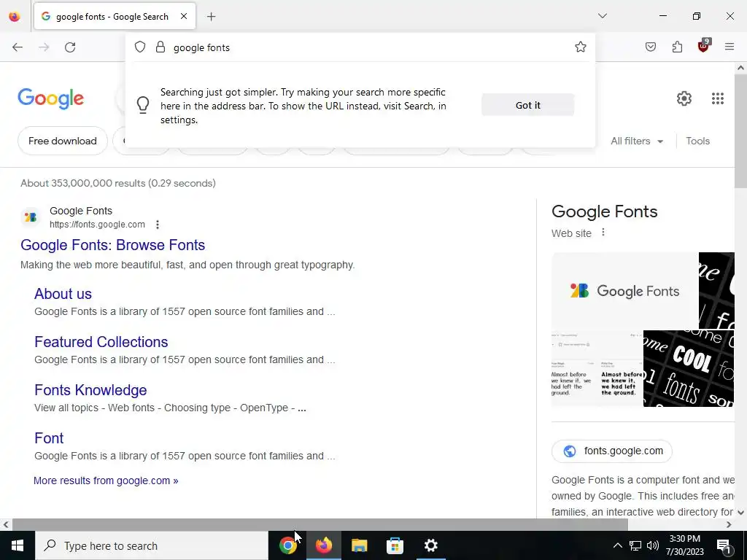Click the taskbar Type here to search box
Screen dimensions: 747x560
point(152,545)
